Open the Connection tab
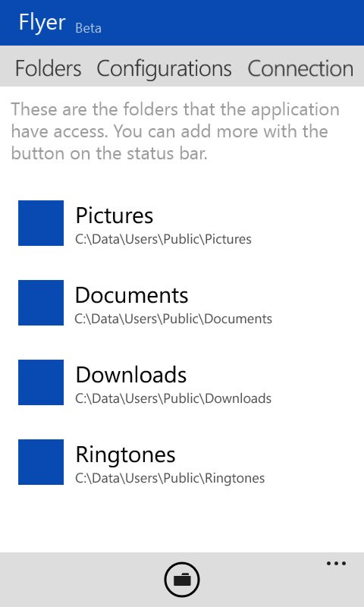Viewport: 364px width, 607px height. pyautogui.click(x=300, y=68)
